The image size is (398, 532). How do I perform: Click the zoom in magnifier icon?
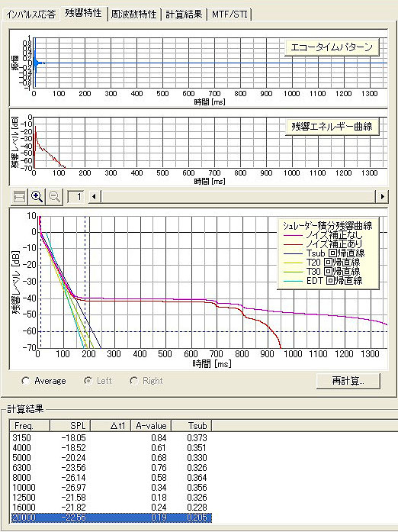click(37, 196)
